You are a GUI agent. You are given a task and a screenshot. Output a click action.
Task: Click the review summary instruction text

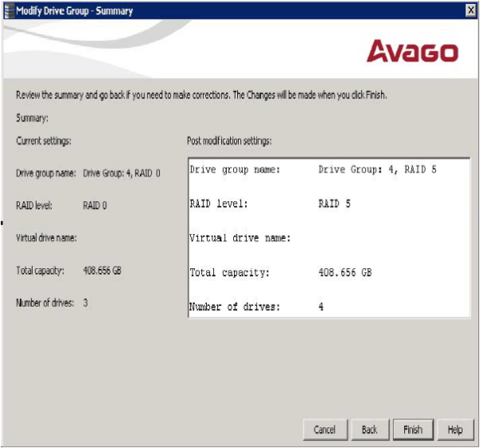pyautogui.click(x=202, y=95)
